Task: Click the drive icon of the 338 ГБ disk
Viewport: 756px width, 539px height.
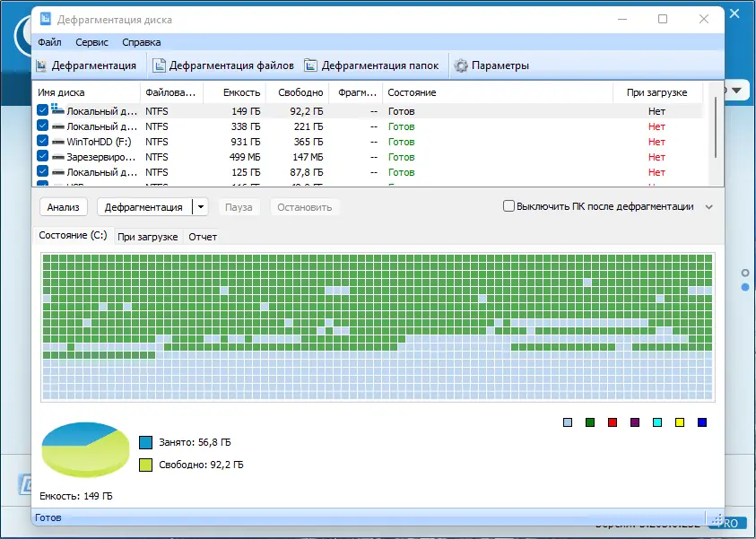Action: coord(58,126)
